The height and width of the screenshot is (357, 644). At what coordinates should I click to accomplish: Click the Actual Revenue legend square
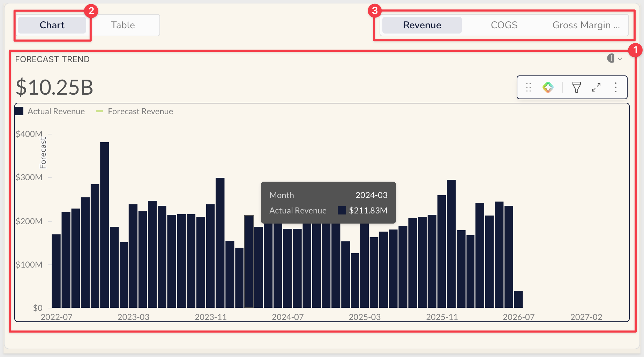pos(19,111)
